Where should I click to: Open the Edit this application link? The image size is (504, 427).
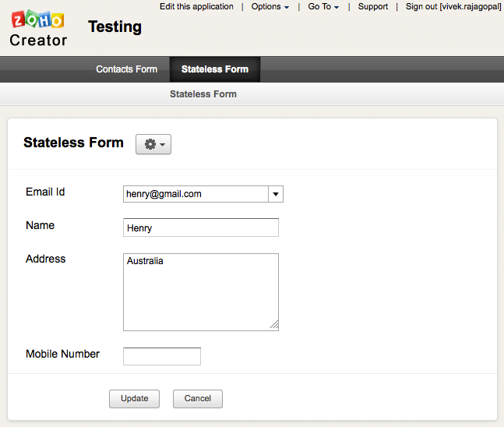point(196,6)
